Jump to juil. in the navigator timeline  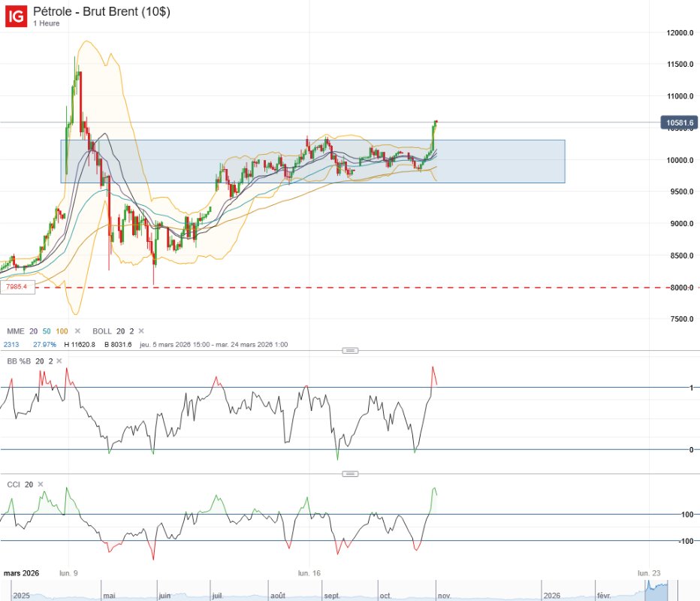(217, 596)
